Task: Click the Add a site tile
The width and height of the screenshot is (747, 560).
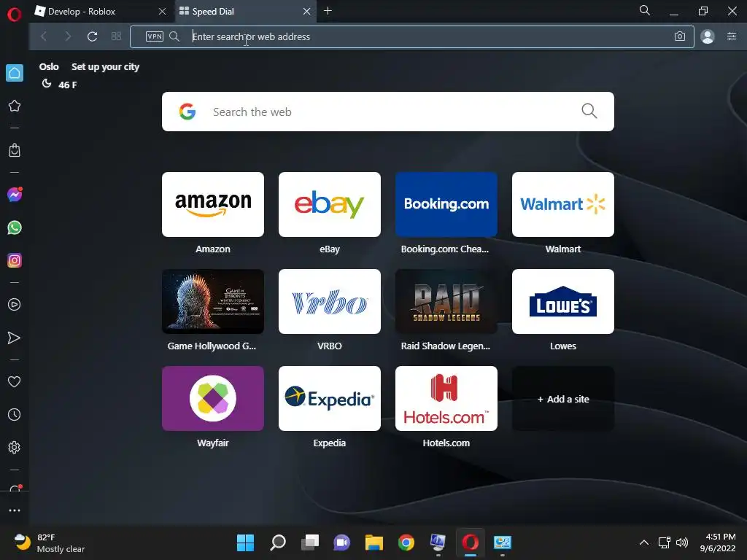Action: pos(563,399)
